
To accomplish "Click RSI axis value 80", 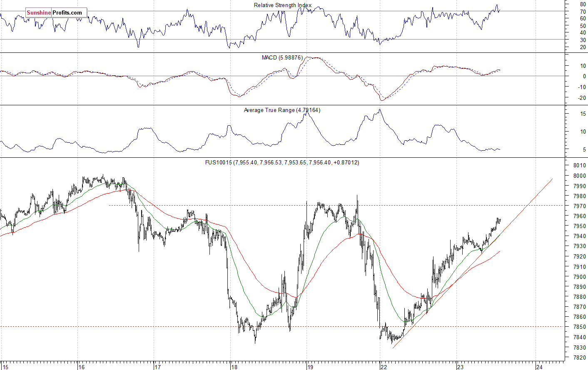I will click(583, 5).
